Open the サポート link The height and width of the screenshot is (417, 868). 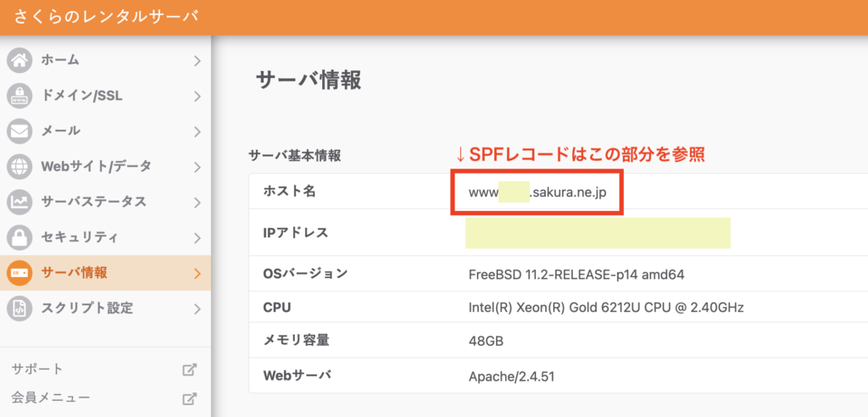tap(37, 369)
